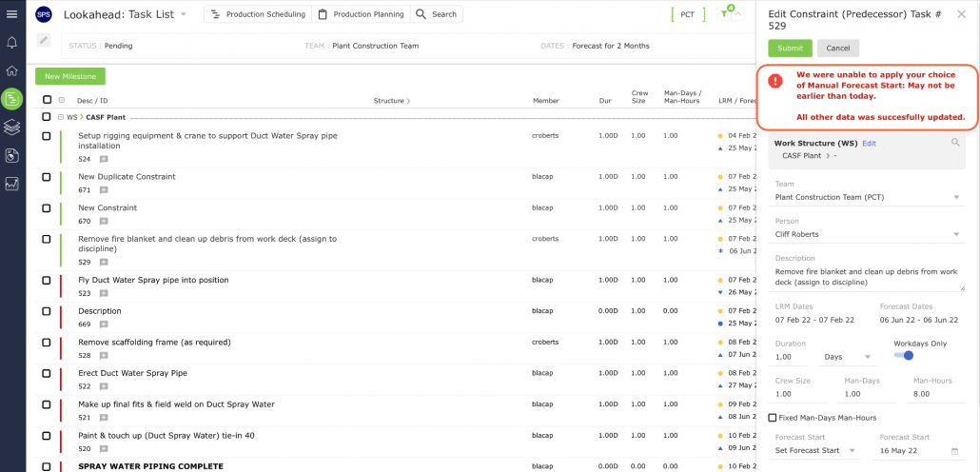This screenshot has height=472, width=980.
Task: Click the Submit button
Action: [x=790, y=49]
